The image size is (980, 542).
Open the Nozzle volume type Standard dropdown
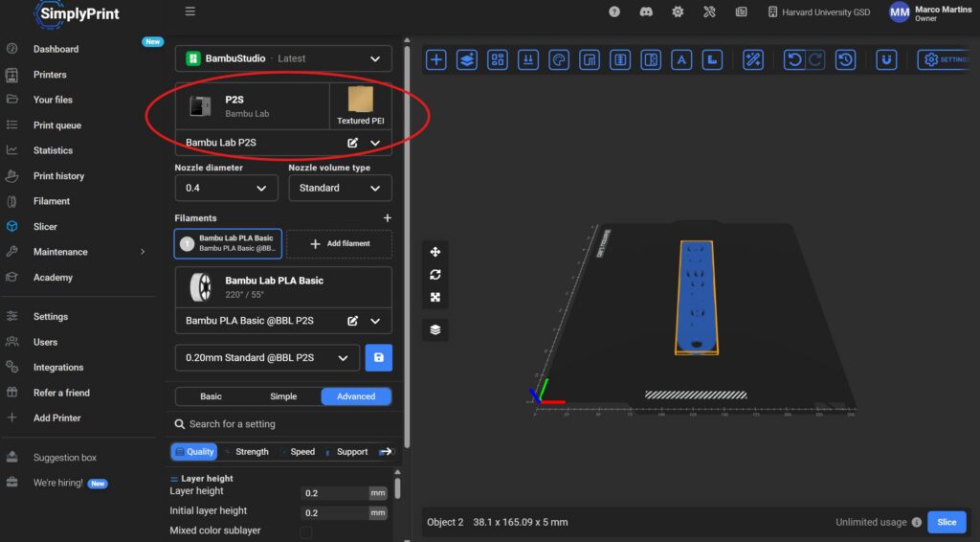(x=340, y=189)
